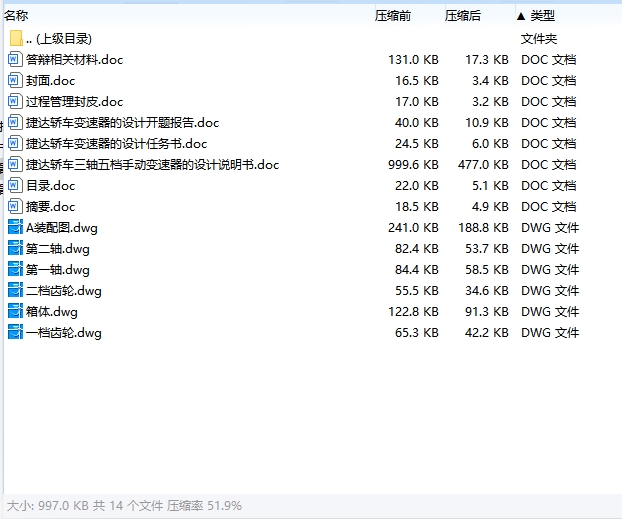Viewport: 622px width, 519px height.
Task: Click the 999.6 KB original size value
Action: [413, 165]
